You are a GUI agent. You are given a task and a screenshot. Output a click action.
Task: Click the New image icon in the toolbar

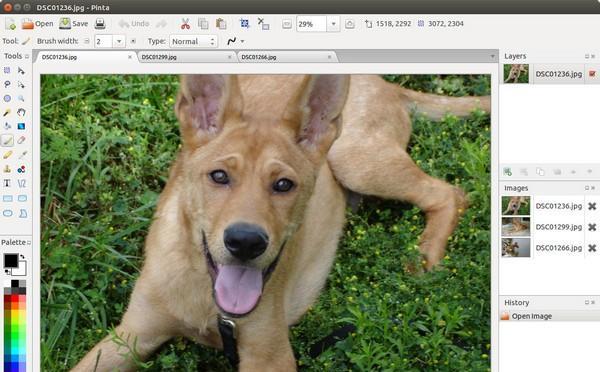click(11, 24)
